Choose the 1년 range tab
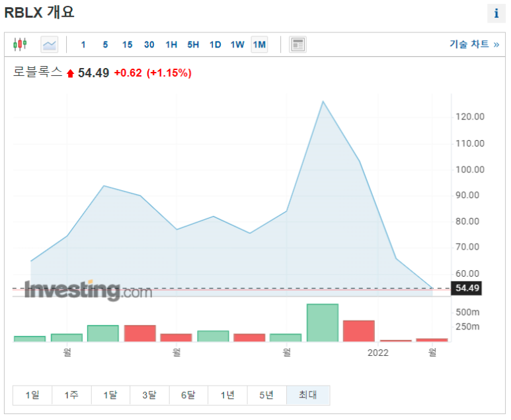511x420 pixels. pos(227,395)
